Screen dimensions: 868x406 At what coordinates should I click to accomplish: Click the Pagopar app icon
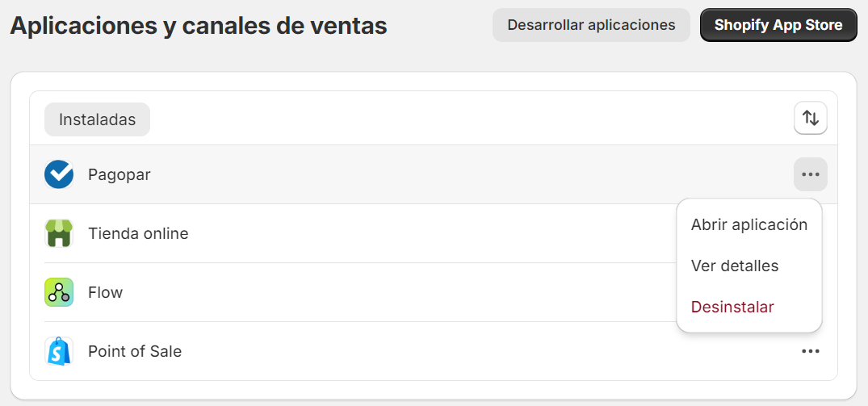click(x=59, y=175)
